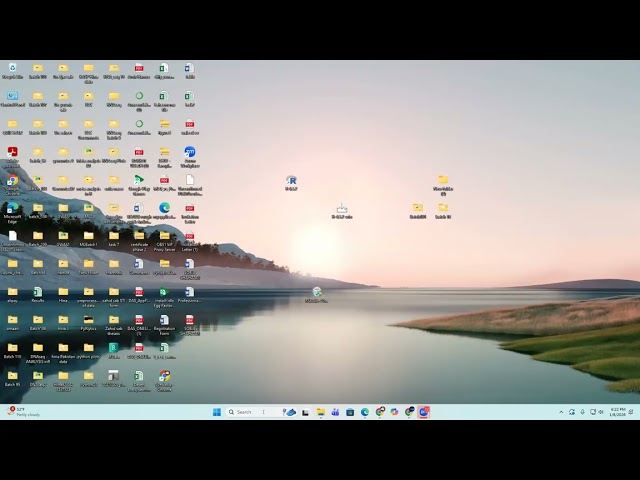Expand the hidden icons tray chevron
The height and width of the screenshot is (480, 640).
tap(560, 411)
